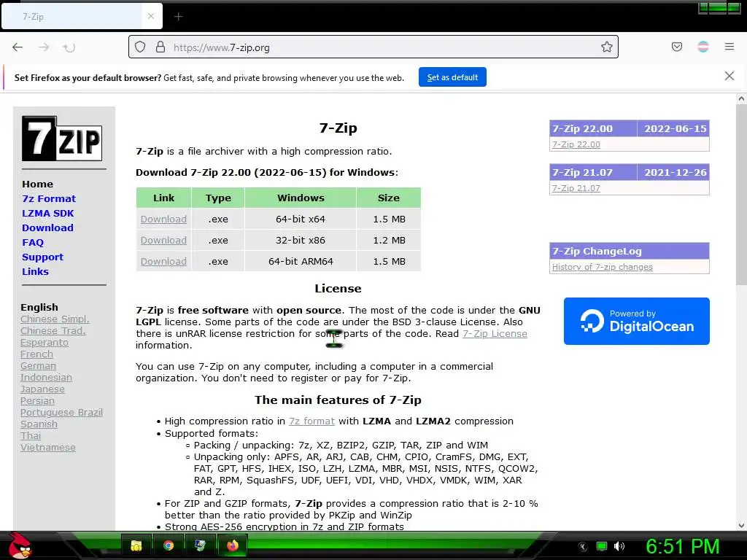The width and height of the screenshot is (747, 560).
Task: Select the Firefox taskbar icon
Action: click(x=233, y=545)
